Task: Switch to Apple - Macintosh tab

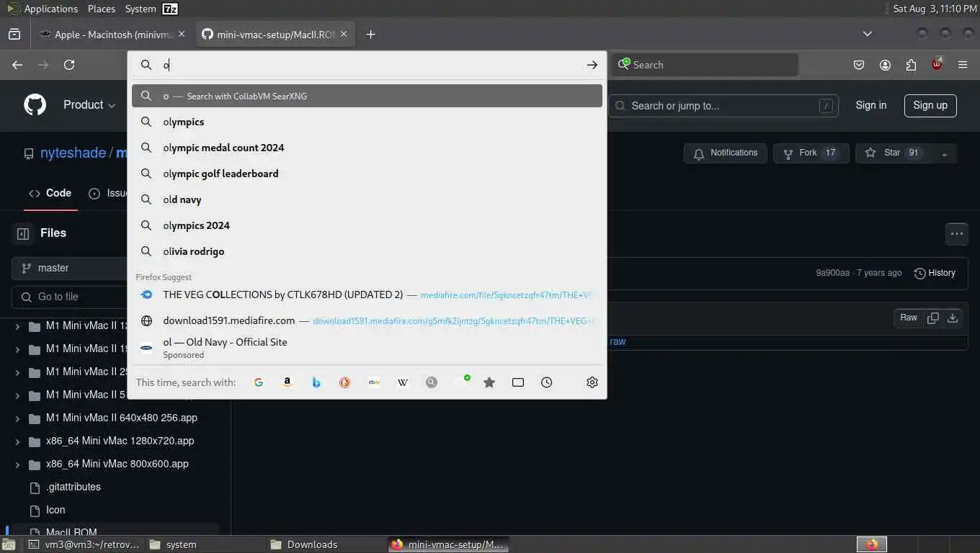Action: [112, 34]
